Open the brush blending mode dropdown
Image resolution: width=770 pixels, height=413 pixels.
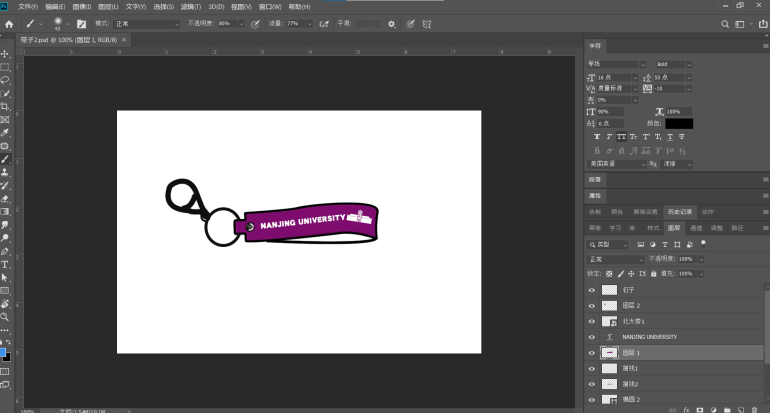pos(147,24)
